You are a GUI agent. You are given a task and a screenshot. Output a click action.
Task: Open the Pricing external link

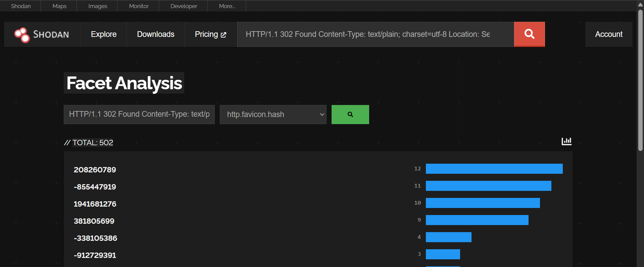(210, 35)
